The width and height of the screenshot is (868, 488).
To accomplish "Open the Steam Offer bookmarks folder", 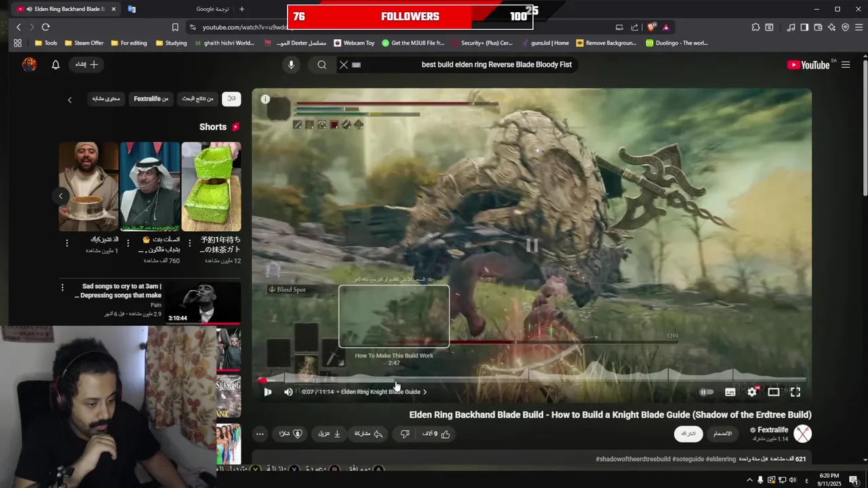I will coord(84,43).
